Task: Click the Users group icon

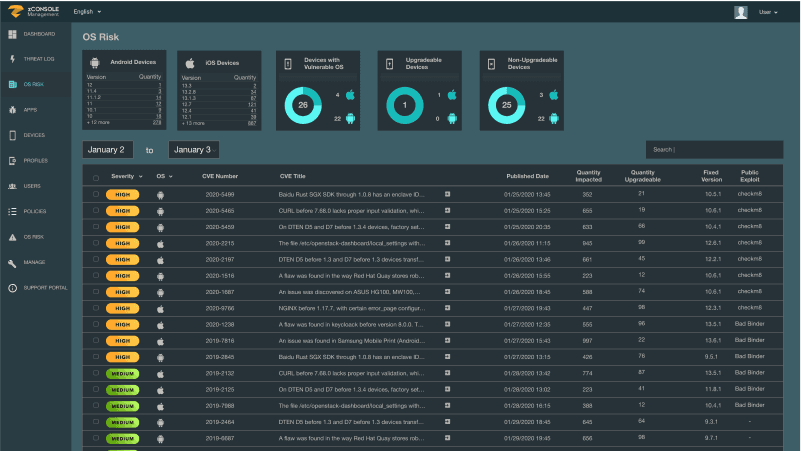Action: coord(12,186)
